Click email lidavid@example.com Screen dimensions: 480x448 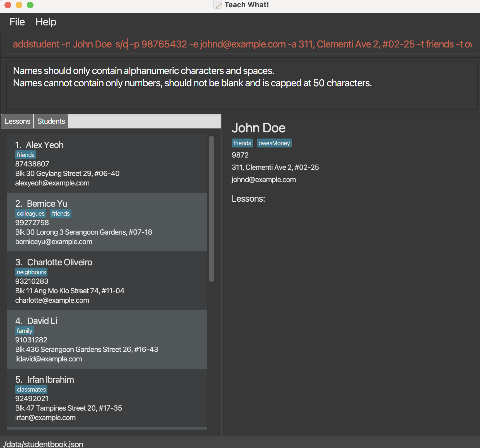pos(49,359)
